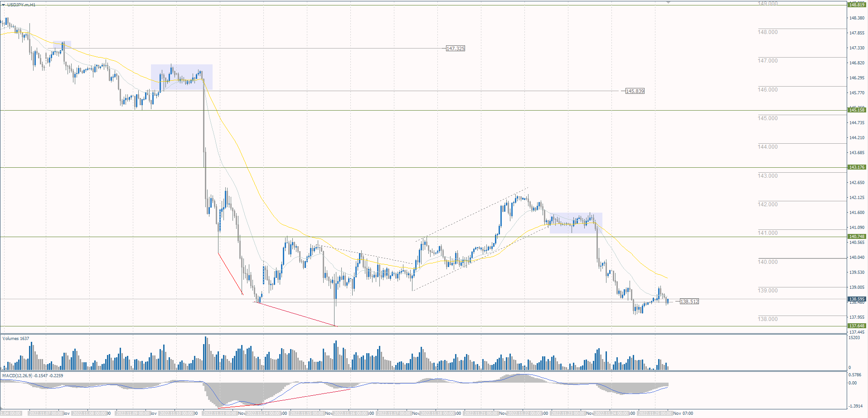
Task: Click the -1.3914 MACD scale value
Action: click(x=856, y=406)
